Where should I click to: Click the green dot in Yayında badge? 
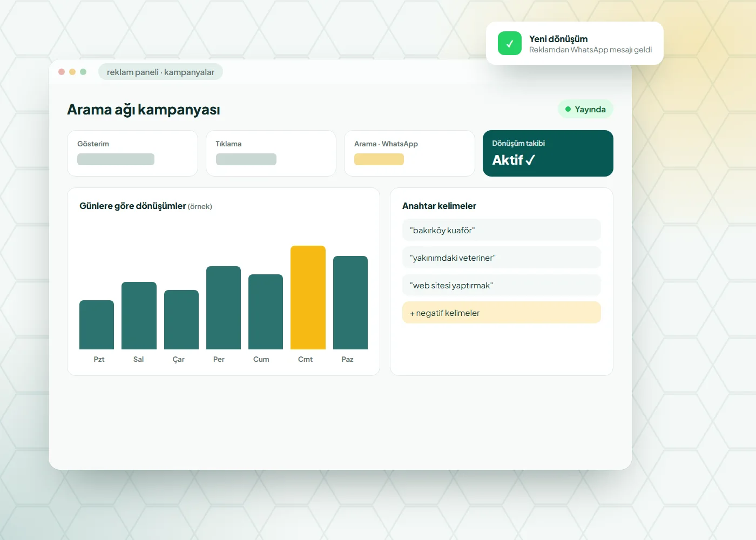[568, 109]
